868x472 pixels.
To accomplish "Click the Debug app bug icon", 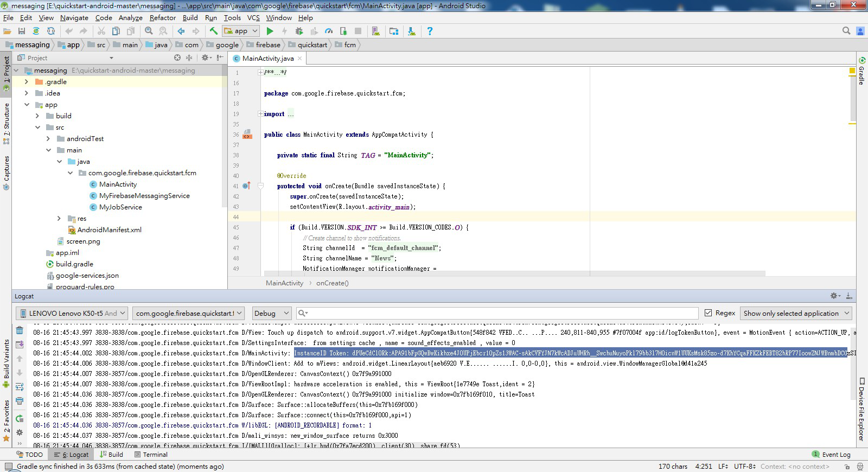I will pos(299,31).
